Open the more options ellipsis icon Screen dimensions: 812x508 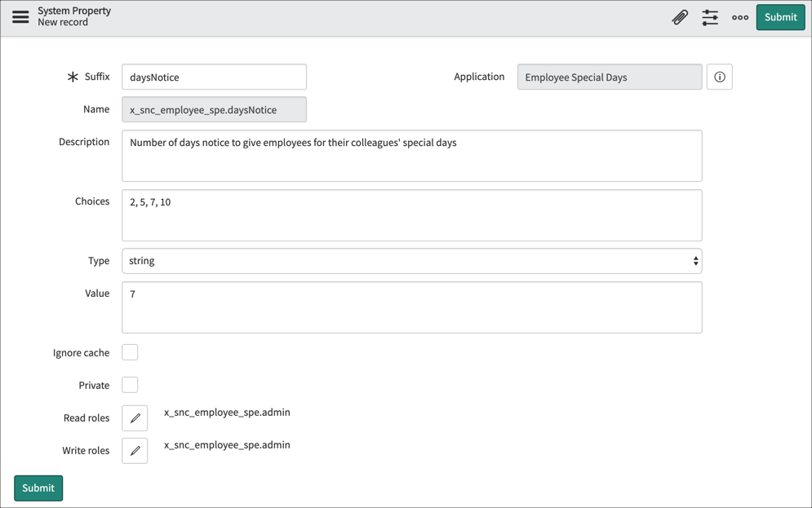(x=740, y=17)
